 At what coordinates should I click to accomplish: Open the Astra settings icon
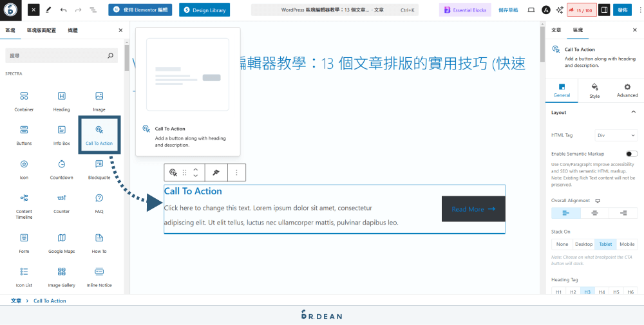[546, 10]
